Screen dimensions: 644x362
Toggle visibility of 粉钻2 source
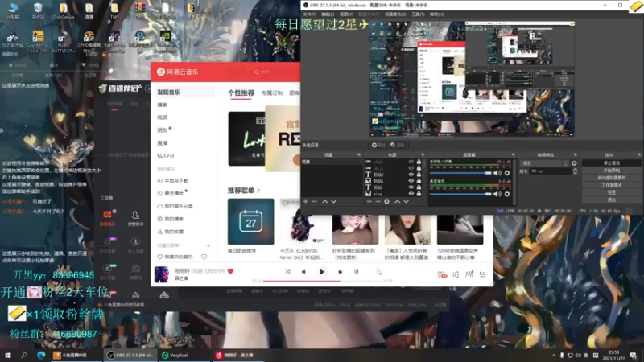411,175
